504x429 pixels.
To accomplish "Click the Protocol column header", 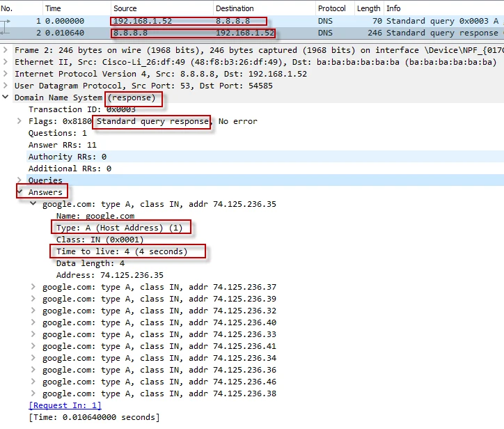I will (332, 8).
